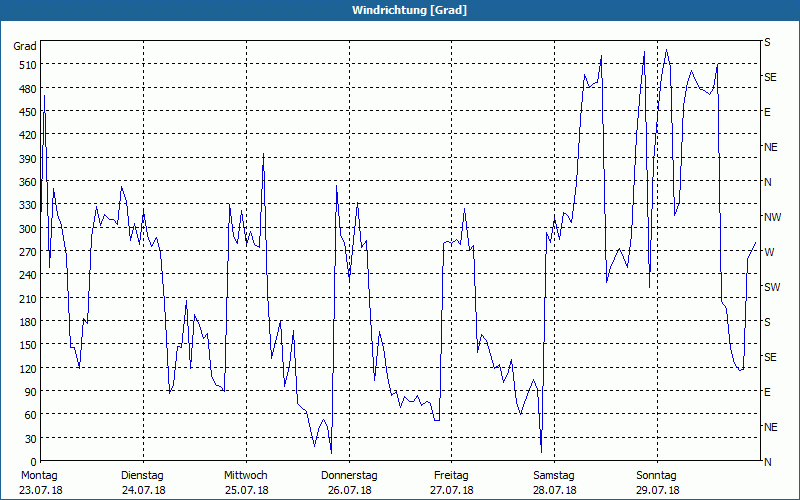Click the y-axis value 390
This screenshot has height=500, width=800.
[x=28, y=159]
